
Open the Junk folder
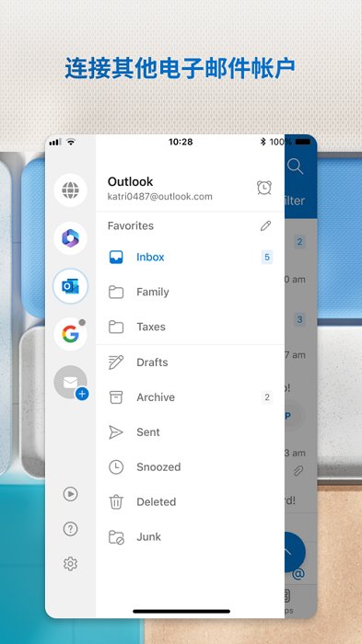[x=190, y=536]
